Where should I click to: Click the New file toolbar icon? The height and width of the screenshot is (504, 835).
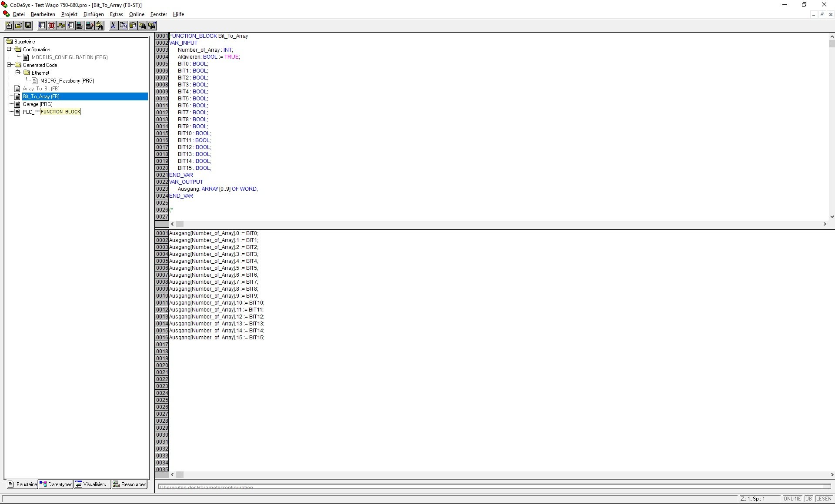(x=9, y=26)
